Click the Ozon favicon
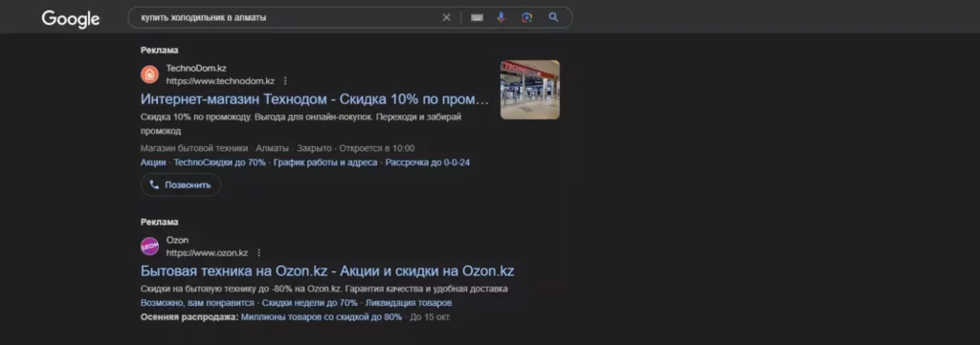This screenshot has height=345, width=980. click(x=149, y=247)
